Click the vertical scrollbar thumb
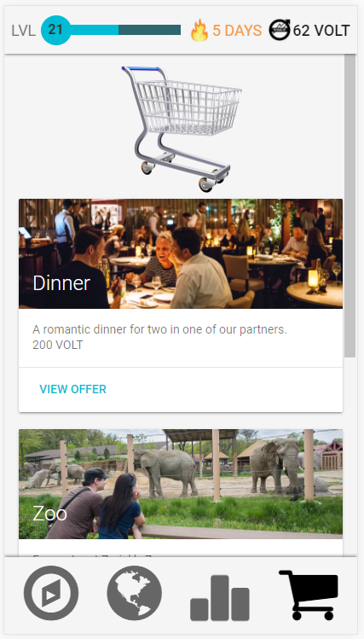 click(x=350, y=206)
